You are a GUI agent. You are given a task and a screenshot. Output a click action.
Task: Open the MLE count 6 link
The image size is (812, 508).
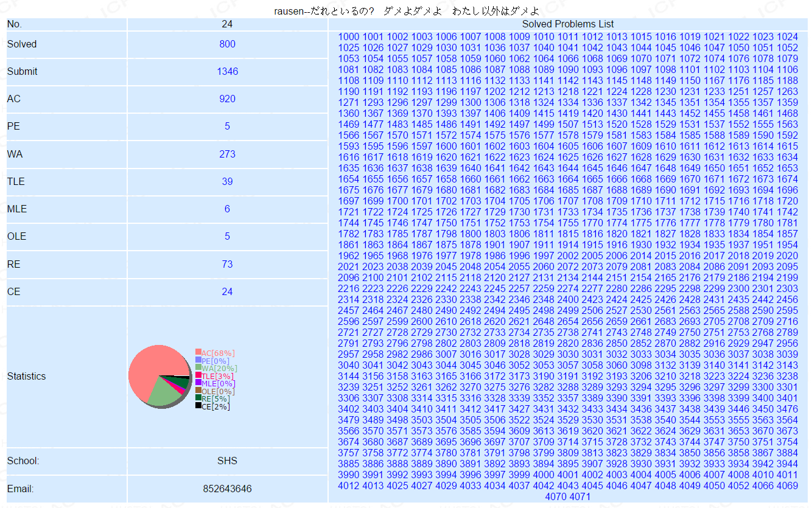(x=227, y=209)
